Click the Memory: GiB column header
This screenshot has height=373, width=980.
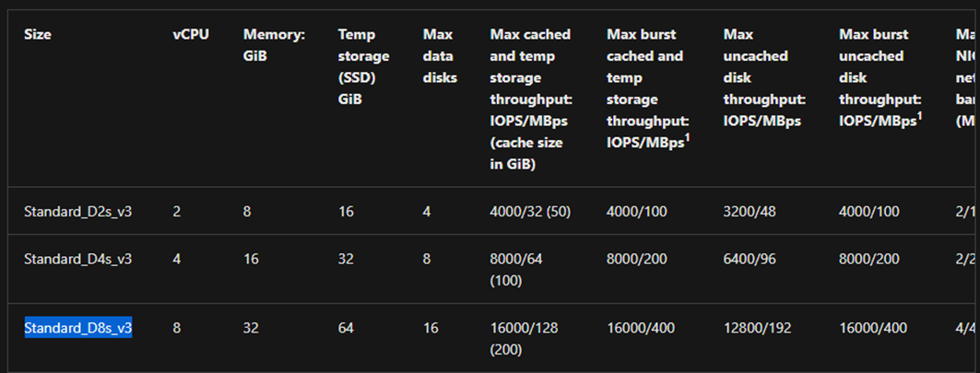point(275,46)
